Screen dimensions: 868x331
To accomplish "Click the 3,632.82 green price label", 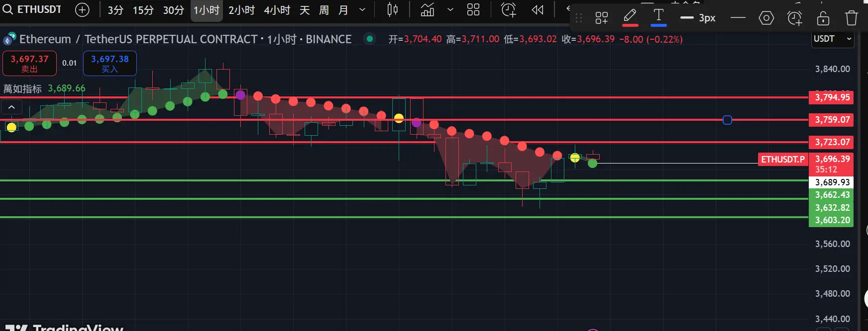I will tap(831, 208).
